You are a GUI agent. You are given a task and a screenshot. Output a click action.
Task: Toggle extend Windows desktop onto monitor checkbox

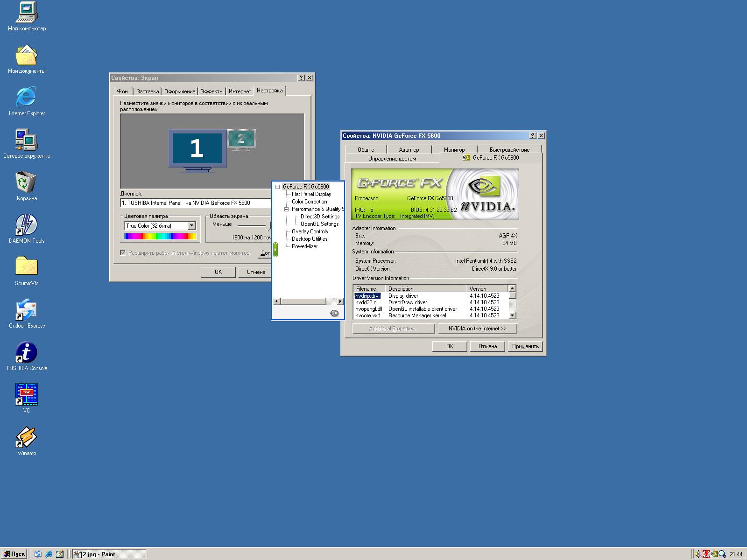[123, 253]
